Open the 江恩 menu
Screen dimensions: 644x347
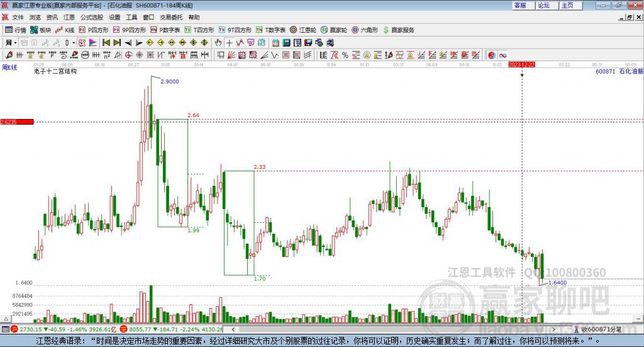pyautogui.click(x=69, y=17)
